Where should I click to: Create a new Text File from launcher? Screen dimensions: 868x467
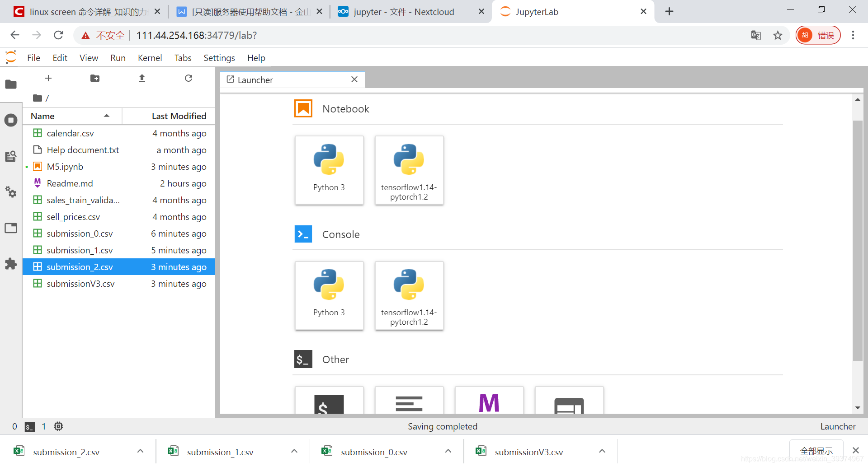409,400
